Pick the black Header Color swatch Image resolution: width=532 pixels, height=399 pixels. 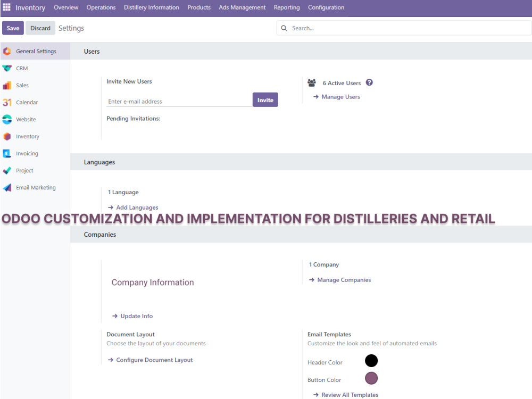coord(371,361)
